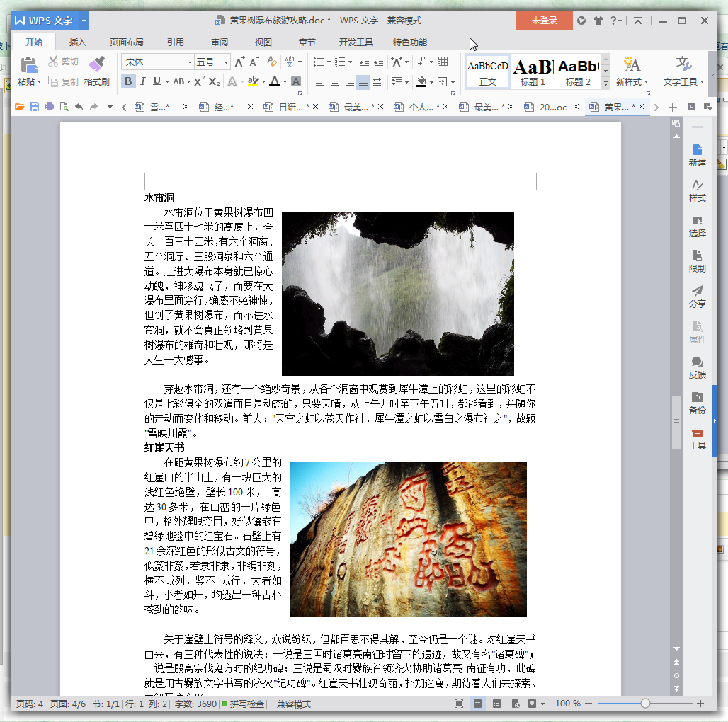Save document with floppy disk icon
The image size is (728, 722).
click(x=35, y=107)
